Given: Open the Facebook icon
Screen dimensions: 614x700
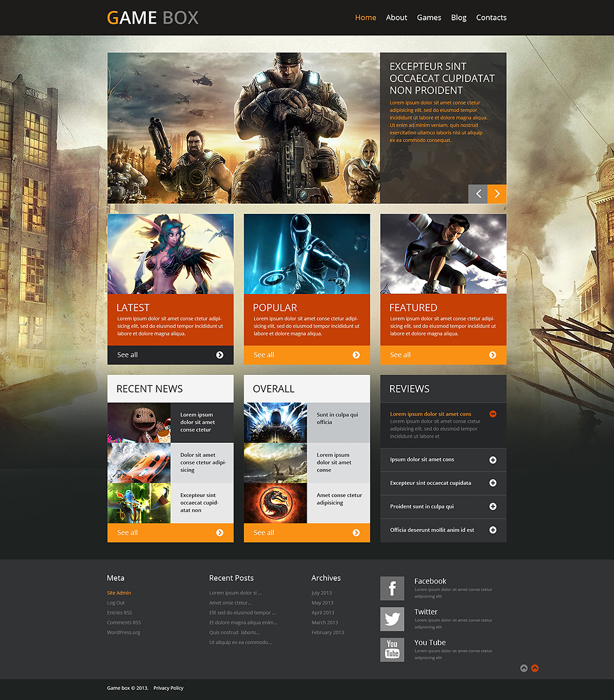Looking at the screenshot, I should click(x=392, y=589).
